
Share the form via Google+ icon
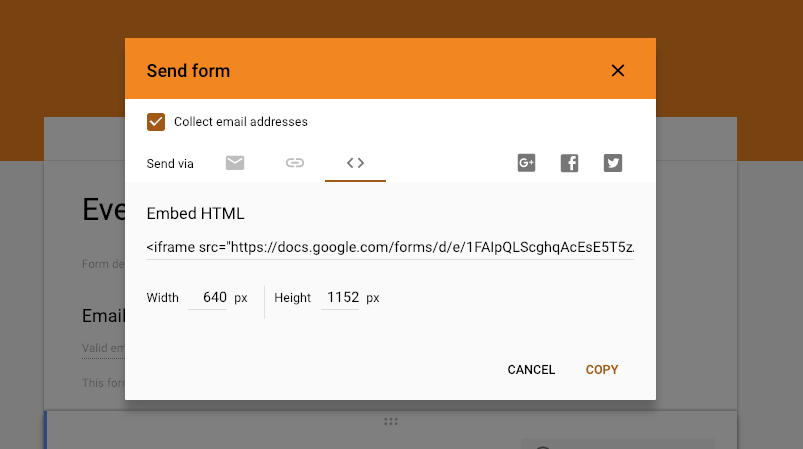[526, 163]
